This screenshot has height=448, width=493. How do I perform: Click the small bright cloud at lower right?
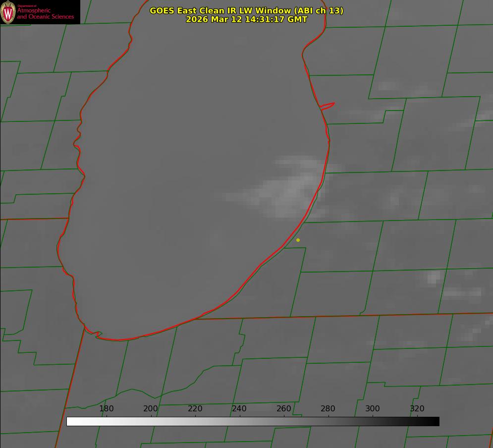tap(434, 278)
